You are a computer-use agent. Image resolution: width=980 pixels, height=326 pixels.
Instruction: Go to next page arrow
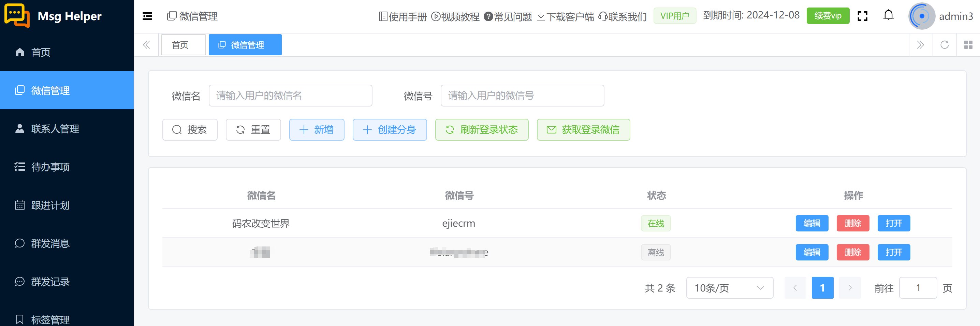[850, 288]
